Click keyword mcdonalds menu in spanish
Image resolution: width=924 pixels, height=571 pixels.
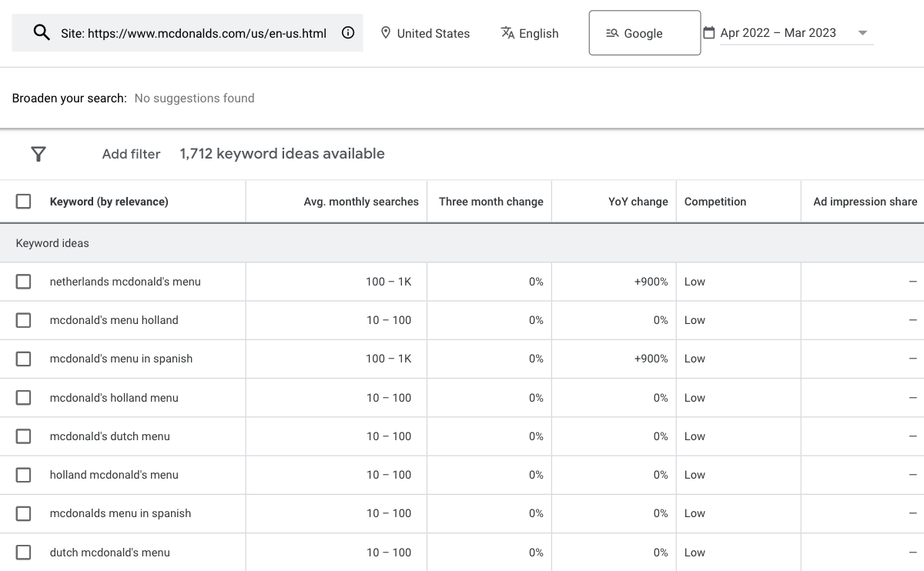point(120,513)
